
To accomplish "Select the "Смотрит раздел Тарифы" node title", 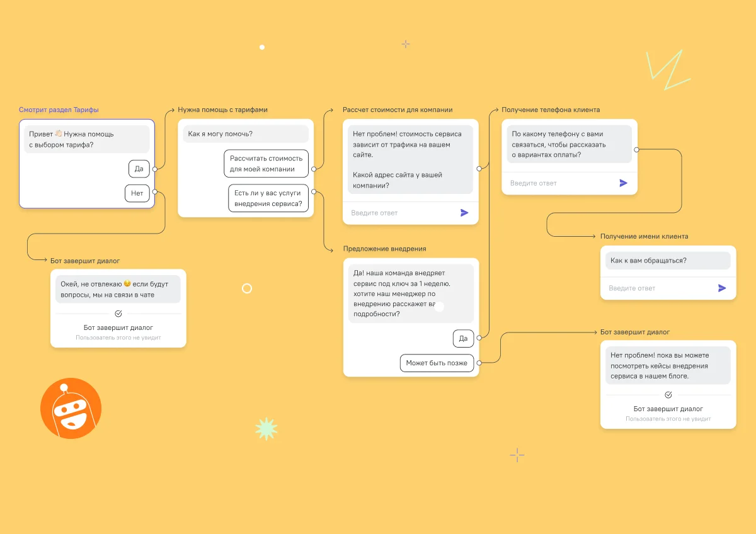I will 59,110.
